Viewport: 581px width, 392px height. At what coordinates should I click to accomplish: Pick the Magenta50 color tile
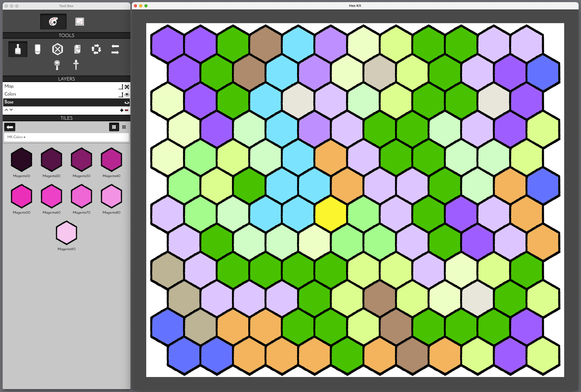coord(22,196)
